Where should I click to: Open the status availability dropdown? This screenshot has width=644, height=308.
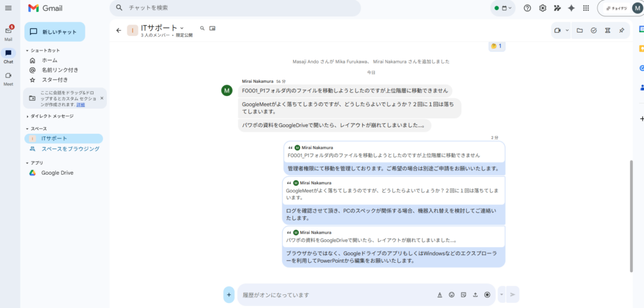[502, 8]
